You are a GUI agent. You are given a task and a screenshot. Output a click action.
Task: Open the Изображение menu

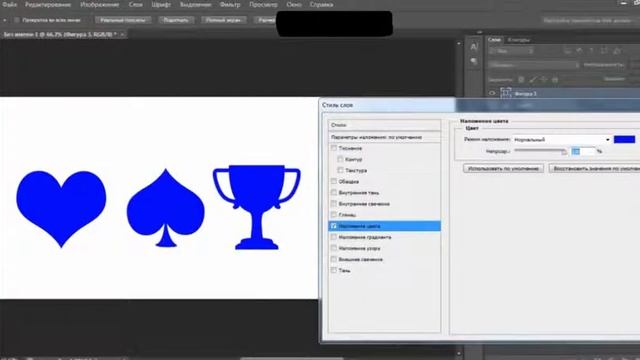click(100, 5)
